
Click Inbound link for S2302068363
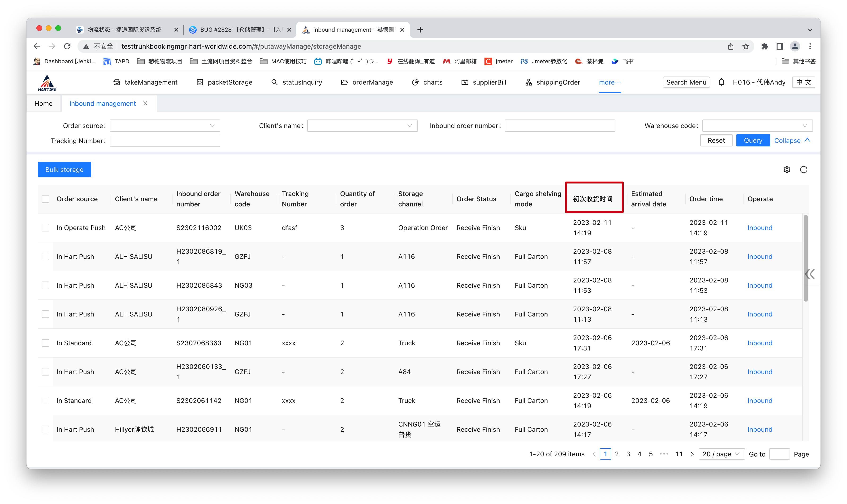click(x=760, y=343)
